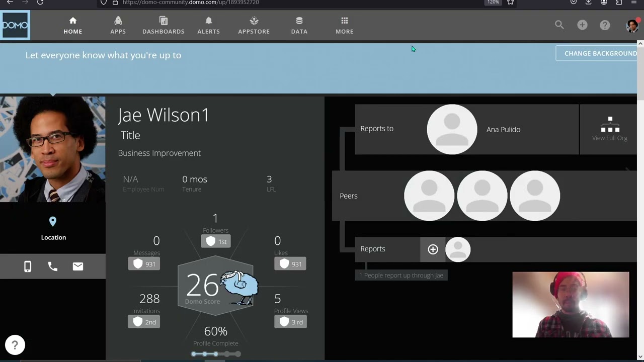644x362 pixels.
Task: Click the Followers count '1'
Action: [215, 218]
